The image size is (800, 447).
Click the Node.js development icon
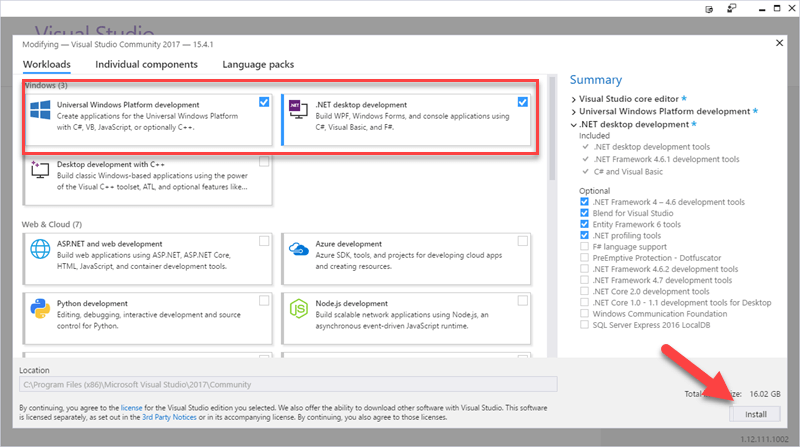click(x=297, y=306)
